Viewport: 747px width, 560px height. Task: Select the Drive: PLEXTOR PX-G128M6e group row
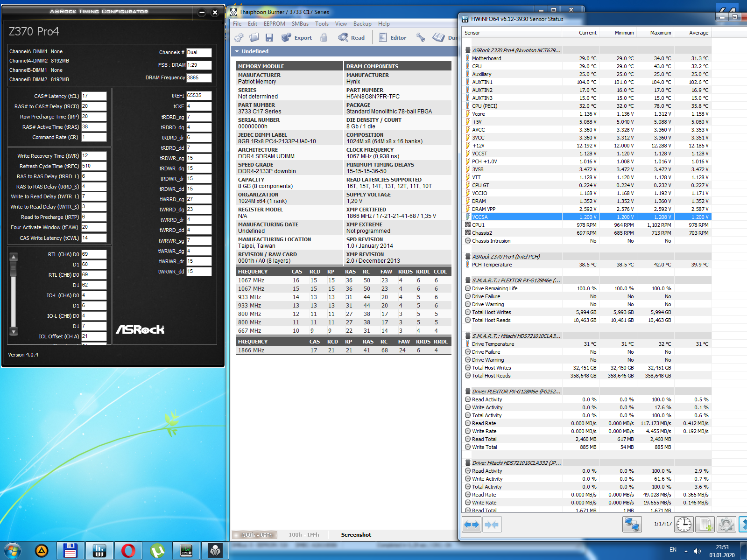pos(587,392)
